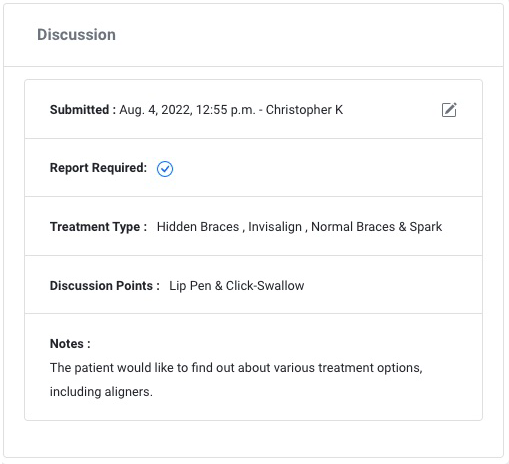
Task: Click Normal Braces & Spark text
Action: pyautogui.click(x=376, y=227)
